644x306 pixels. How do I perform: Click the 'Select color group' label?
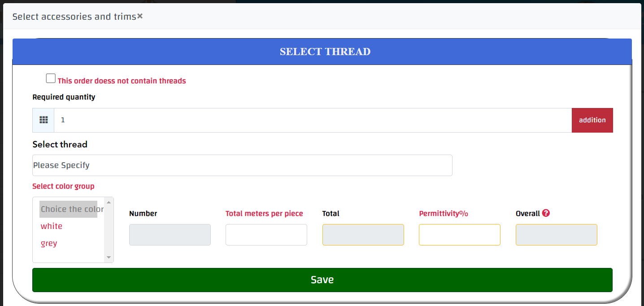click(x=63, y=186)
